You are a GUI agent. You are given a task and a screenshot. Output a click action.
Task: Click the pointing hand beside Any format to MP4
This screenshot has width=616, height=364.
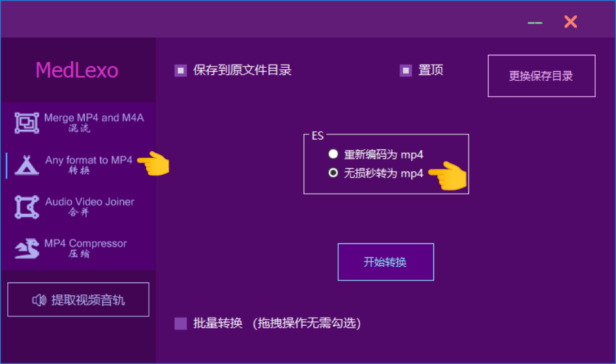pos(153,163)
